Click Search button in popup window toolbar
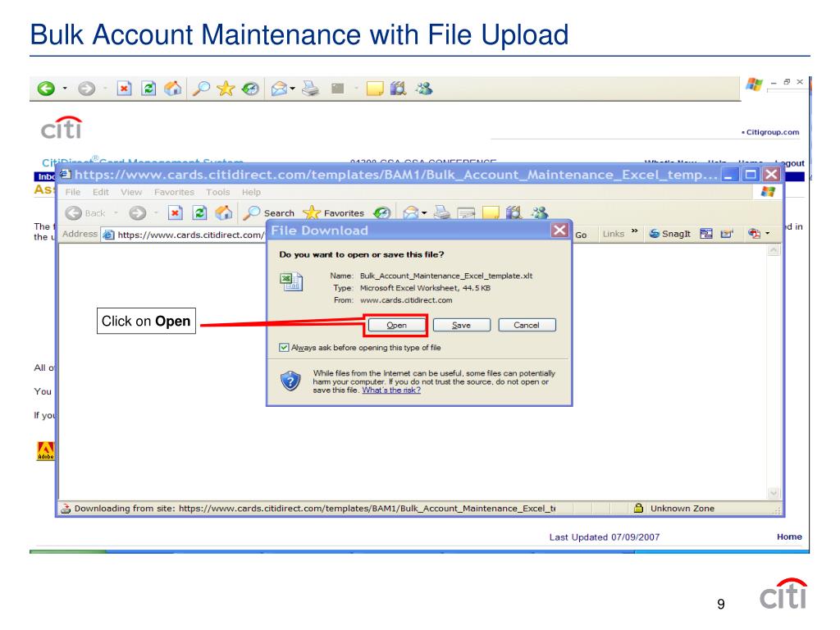 269,213
